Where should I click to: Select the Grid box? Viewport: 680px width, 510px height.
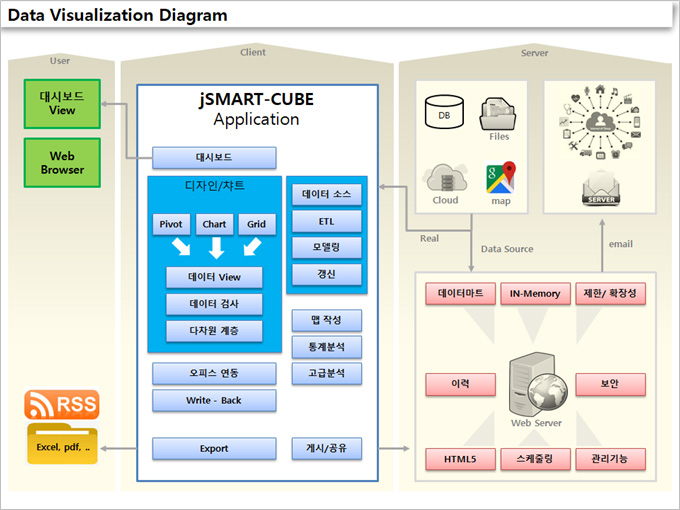pos(257,224)
